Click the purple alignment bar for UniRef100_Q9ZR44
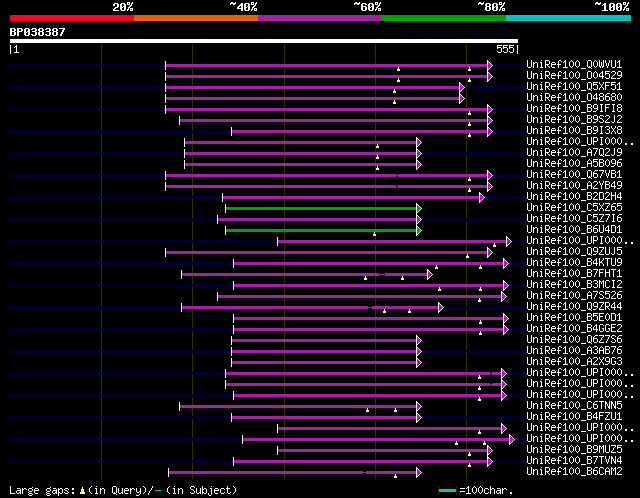 coord(310,308)
